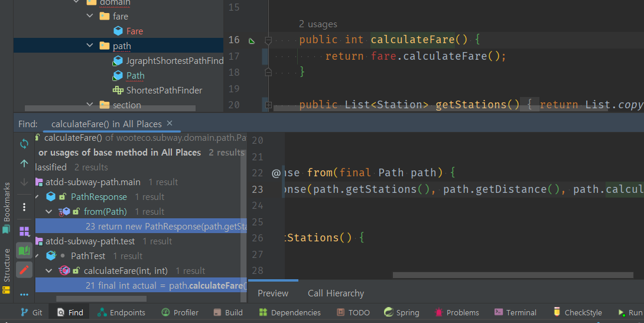This screenshot has width=644, height=323.
Task: Click the Find results horizontal scrollbar
Action: pos(101,299)
